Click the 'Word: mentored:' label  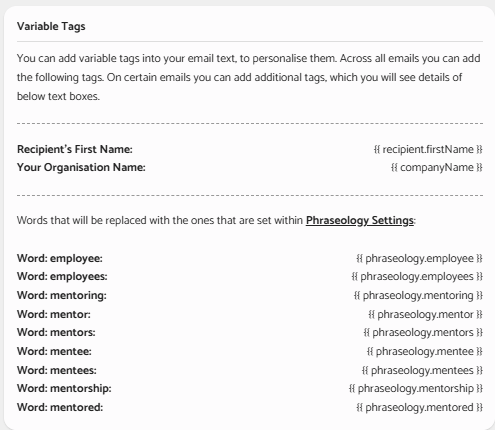(60, 407)
